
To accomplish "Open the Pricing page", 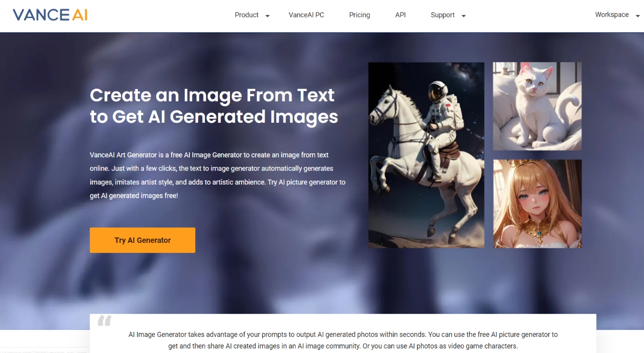I will (x=360, y=15).
